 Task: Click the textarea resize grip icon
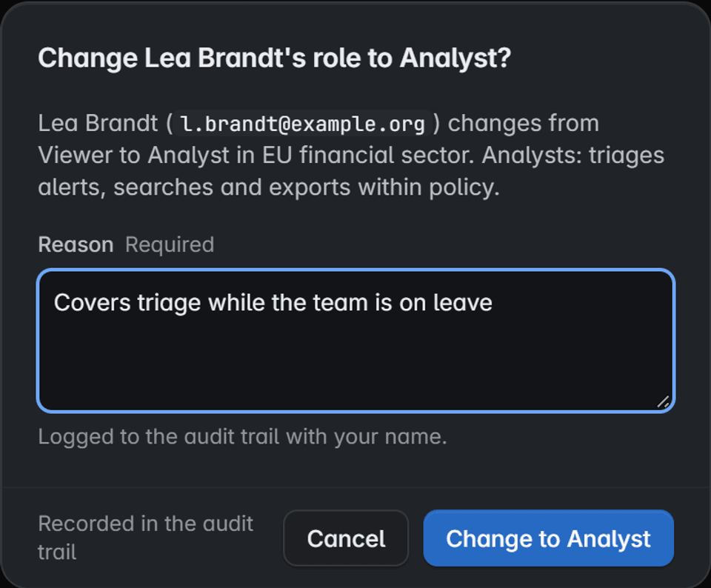coord(664,401)
